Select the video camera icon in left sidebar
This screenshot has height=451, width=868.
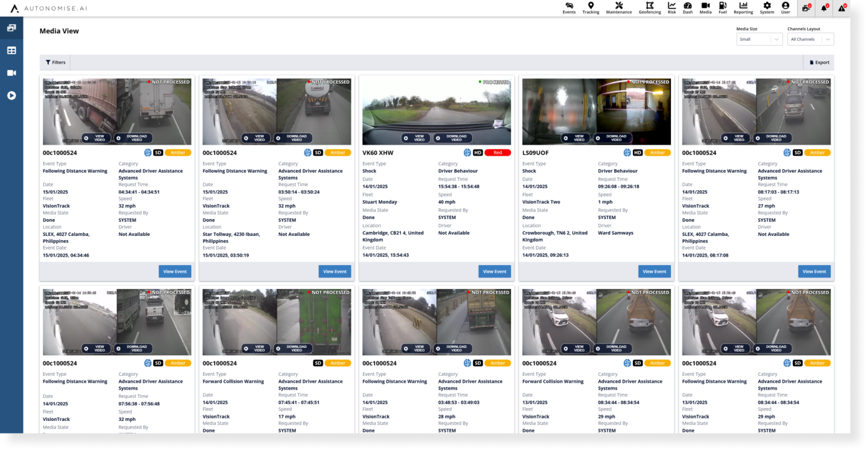[11, 73]
